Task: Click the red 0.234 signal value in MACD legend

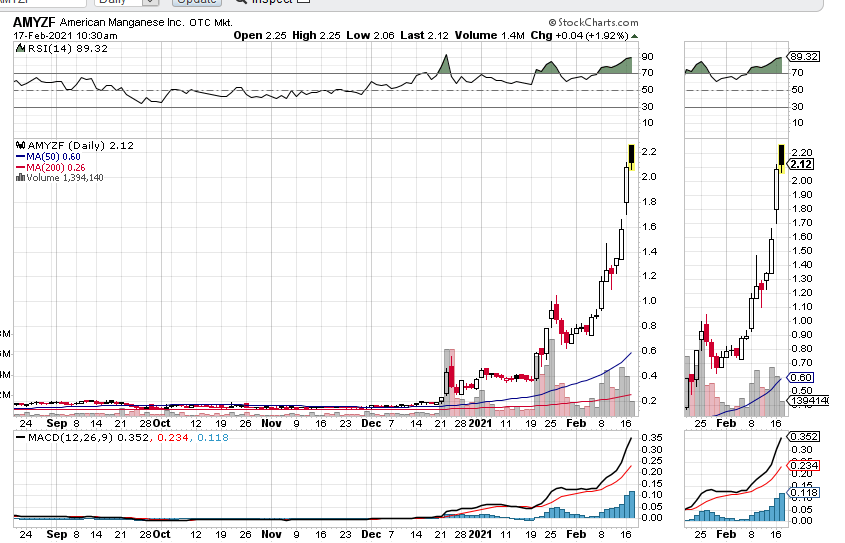Action: tap(172, 437)
